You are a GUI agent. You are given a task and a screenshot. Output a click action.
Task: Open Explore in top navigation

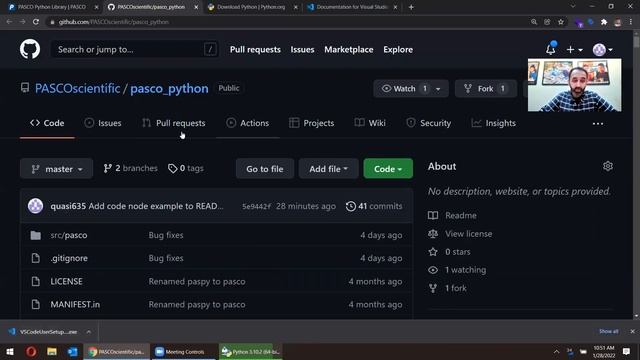(x=398, y=49)
